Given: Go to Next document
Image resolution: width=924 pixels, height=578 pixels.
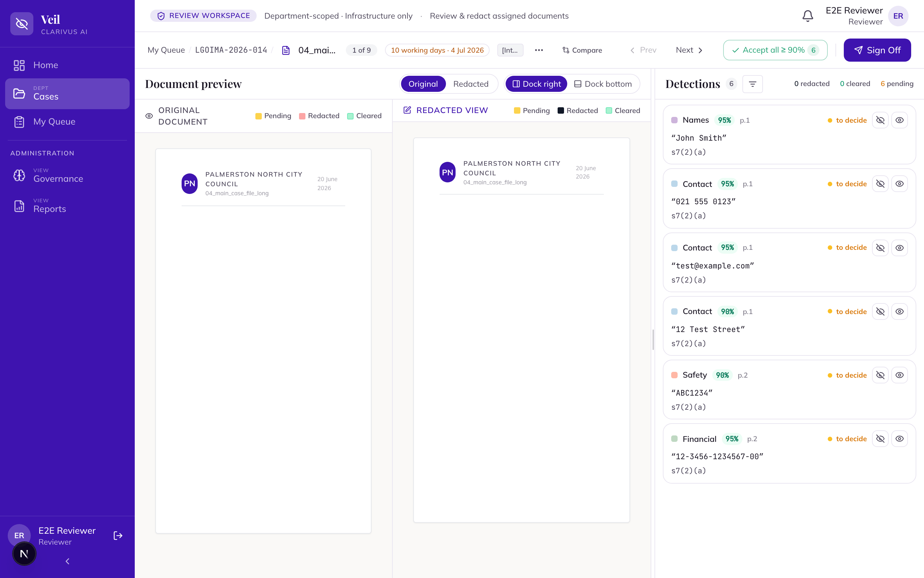Looking at the screenshot, I should 689,50.
